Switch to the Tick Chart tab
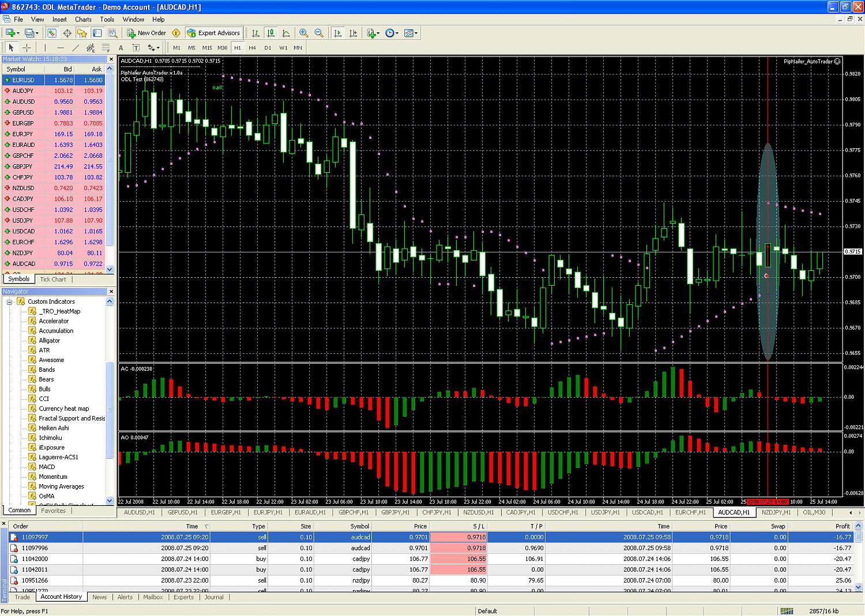This screenshot has width=865, height=616. coord(52,279)
